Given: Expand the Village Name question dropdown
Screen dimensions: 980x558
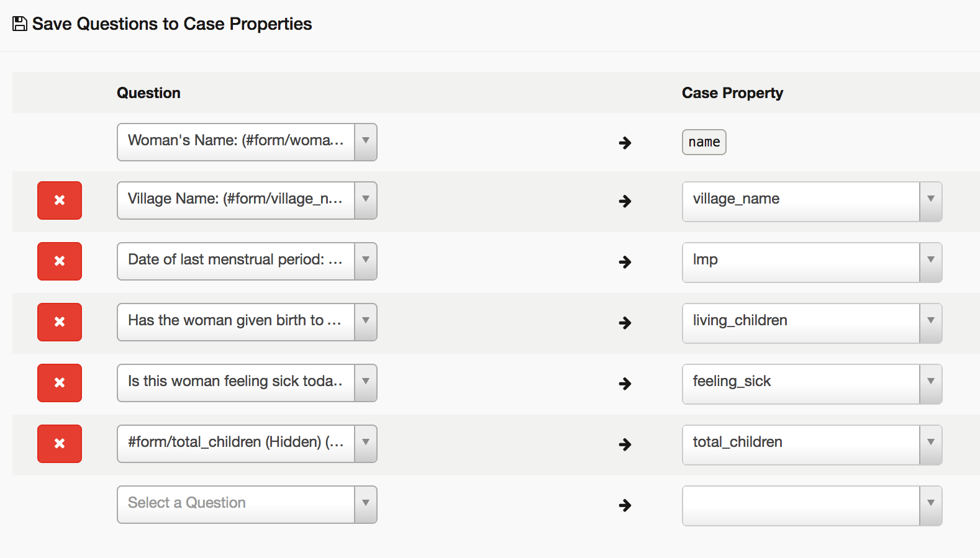Looking at the screenshot, I should click(247, 200).
